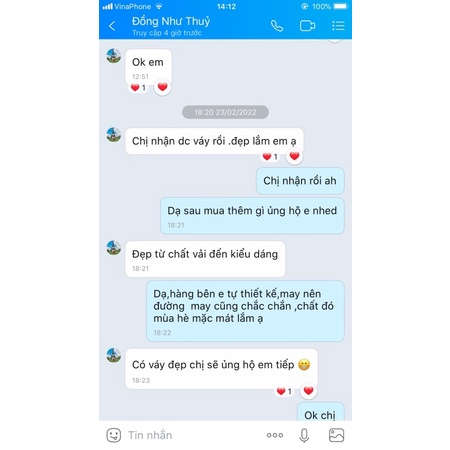This screenshot has width=450, height=450.
Task: Tap the Tin nhắn message input field
Action: click(192, 435)
